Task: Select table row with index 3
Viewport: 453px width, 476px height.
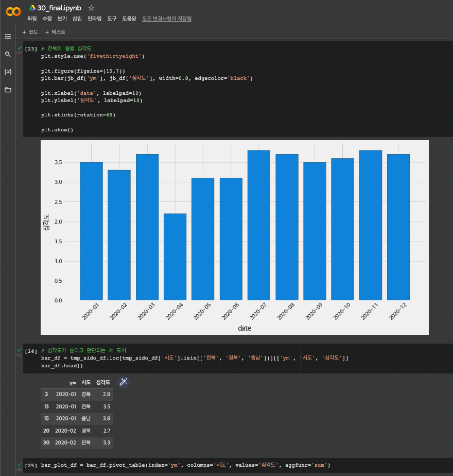Action: [77, 394]
